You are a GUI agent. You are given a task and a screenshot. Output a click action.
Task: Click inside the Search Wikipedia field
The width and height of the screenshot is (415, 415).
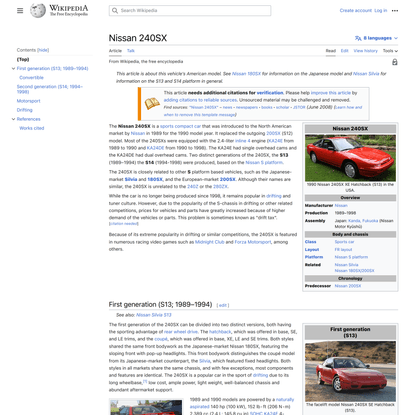190,11
